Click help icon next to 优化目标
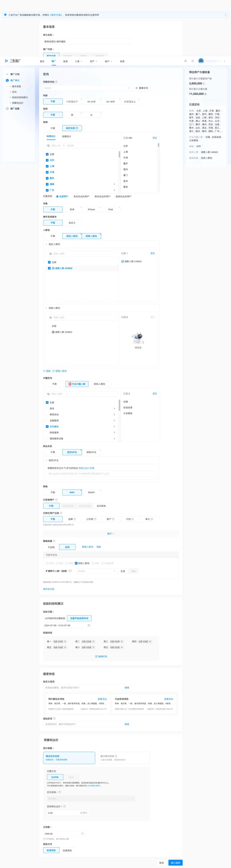Screen dimensions: 231x868 pyautogui.click(x=60, y=792)
